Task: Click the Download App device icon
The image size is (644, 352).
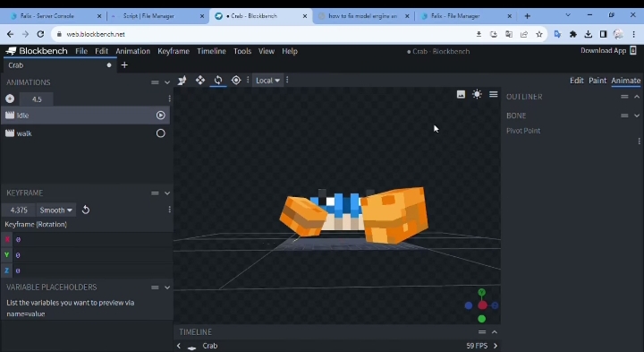Action: pos(633,50)
